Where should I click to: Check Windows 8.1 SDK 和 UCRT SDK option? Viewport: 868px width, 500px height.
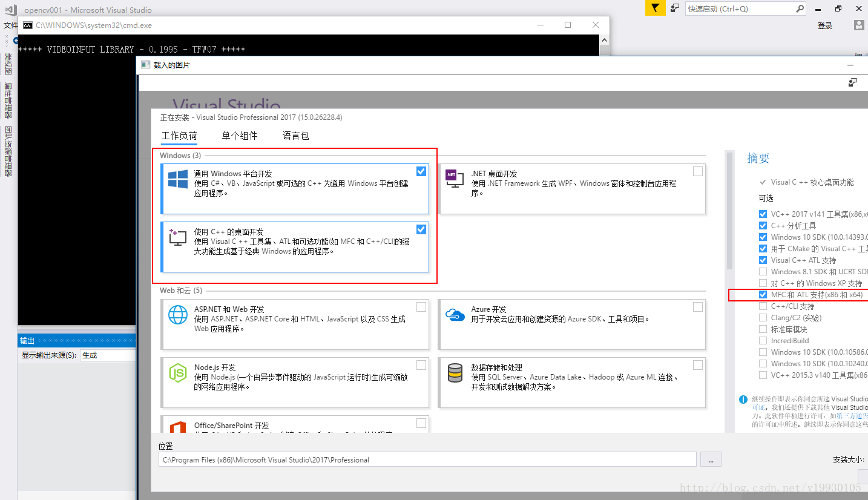763,271
